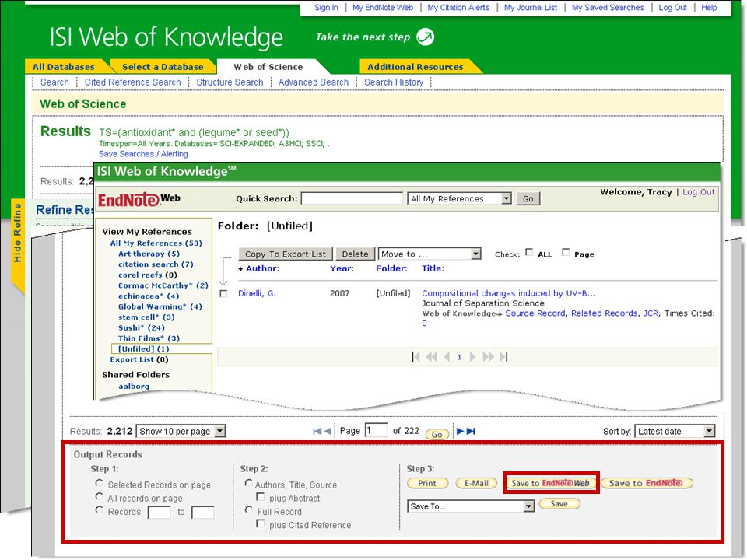
Task: Switch to the Web of Science tab
Action: 268,67
